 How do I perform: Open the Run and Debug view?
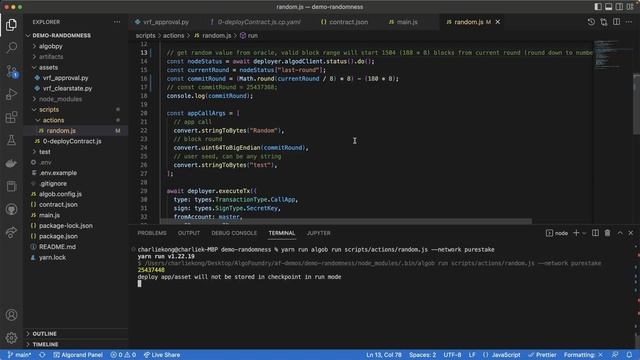click(11, 94)
